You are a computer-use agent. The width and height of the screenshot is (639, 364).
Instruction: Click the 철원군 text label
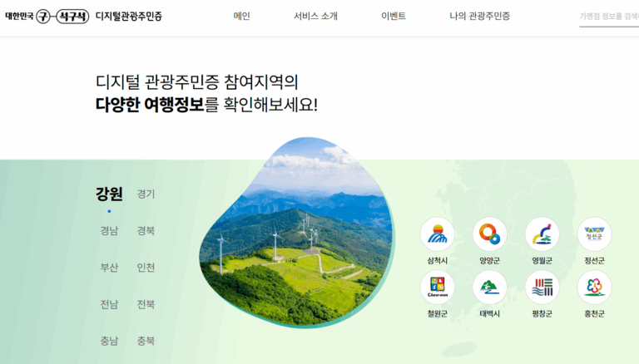[438, 314]
